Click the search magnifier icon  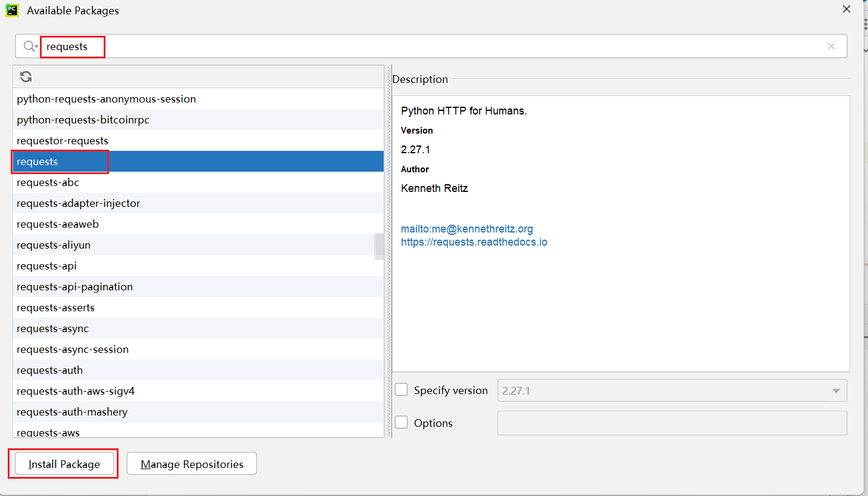[x=29, y=46]
